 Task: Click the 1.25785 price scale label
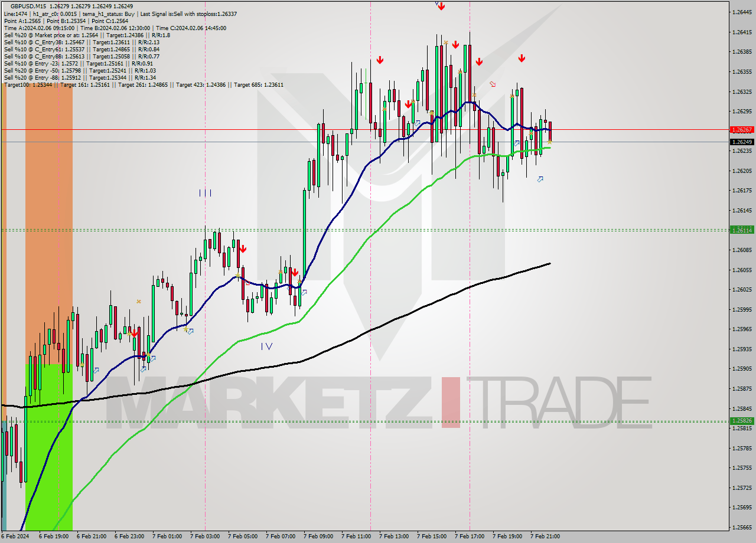(742, 448)
